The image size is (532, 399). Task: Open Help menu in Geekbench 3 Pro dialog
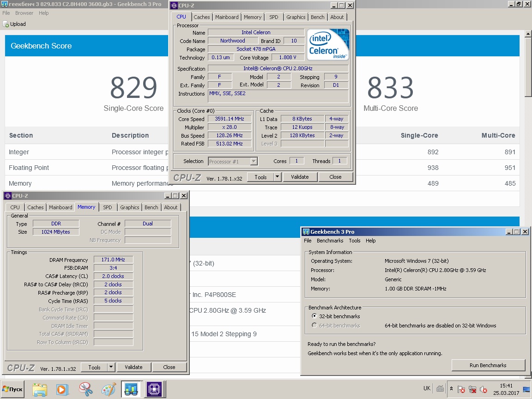click(370, 241)
